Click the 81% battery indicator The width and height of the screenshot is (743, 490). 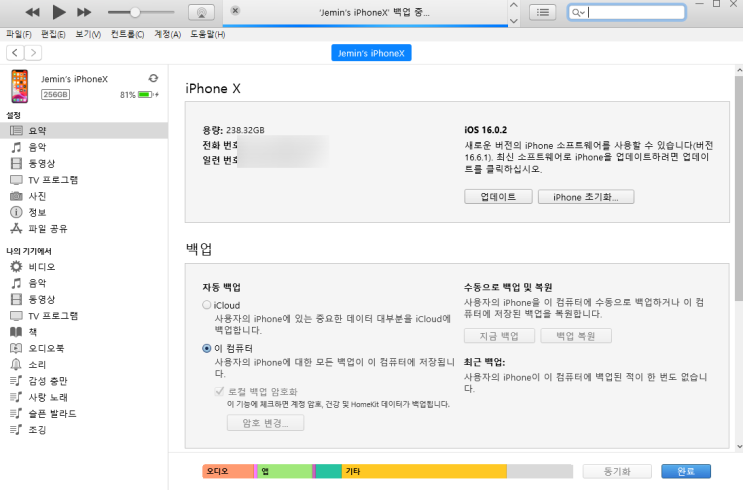[139, 95]
